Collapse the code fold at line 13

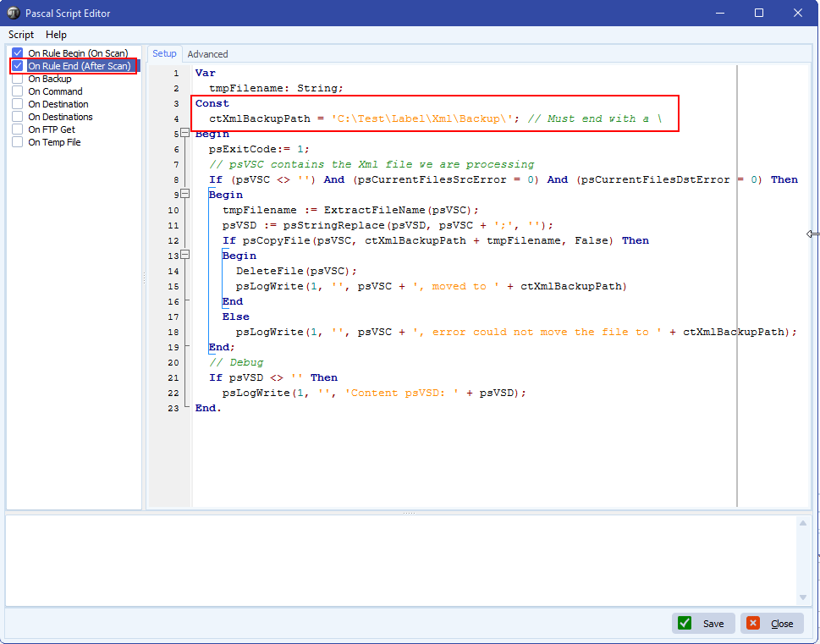pos(185,256)
